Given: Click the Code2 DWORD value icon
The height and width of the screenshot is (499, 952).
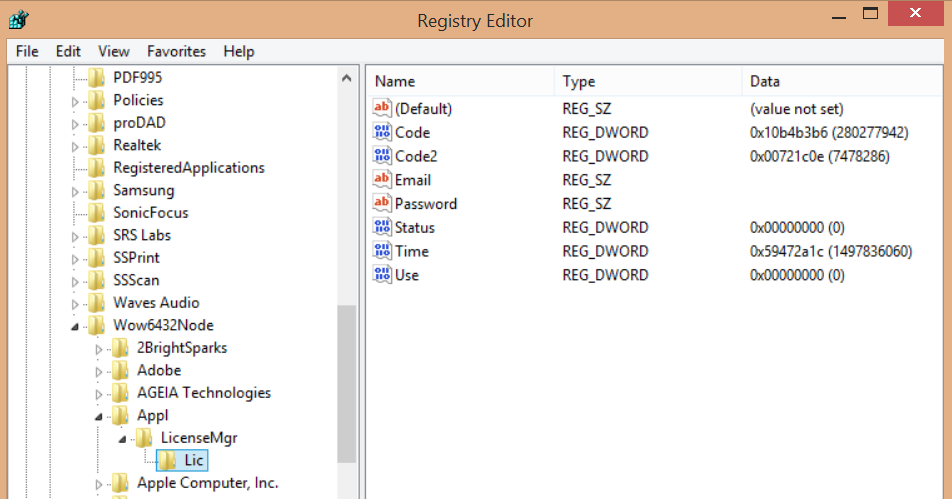Looking at the screenshot, I should point(382,155).
